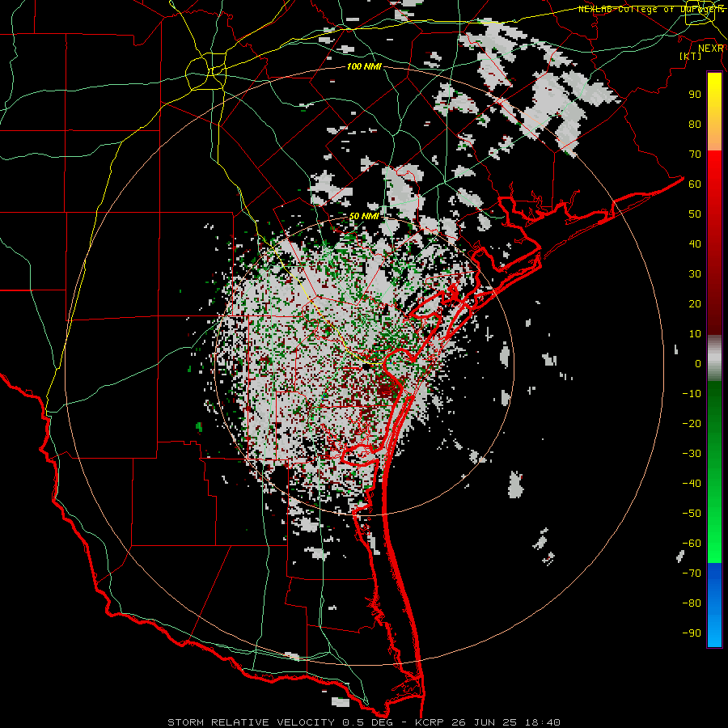
Task: Select the "-90" velocity scale label
Action: (692, 633)
